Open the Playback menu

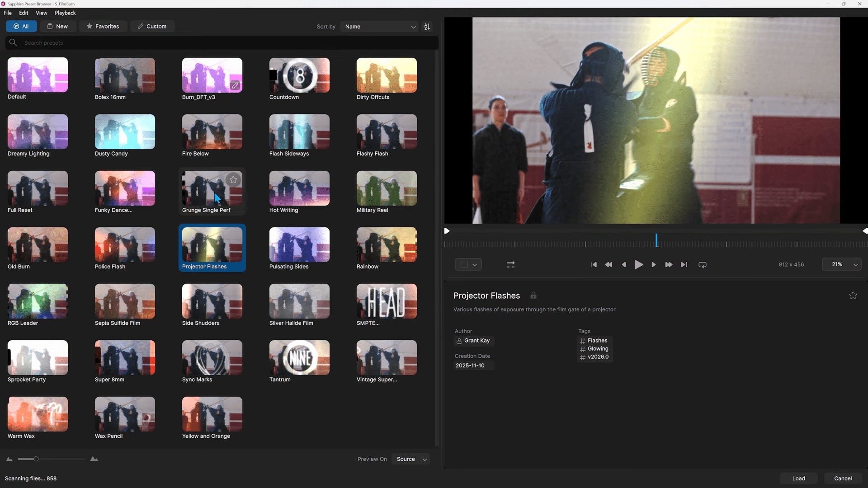click(65, 13)
